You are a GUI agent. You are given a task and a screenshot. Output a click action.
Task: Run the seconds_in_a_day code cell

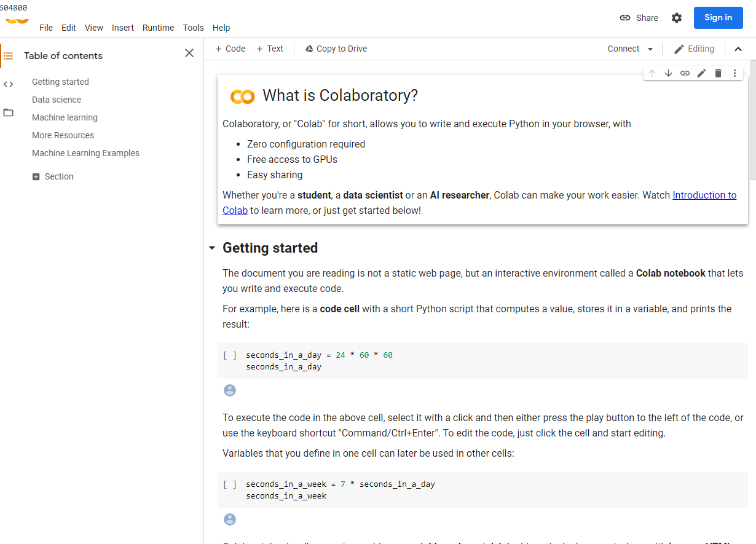(x=230, y=355)
